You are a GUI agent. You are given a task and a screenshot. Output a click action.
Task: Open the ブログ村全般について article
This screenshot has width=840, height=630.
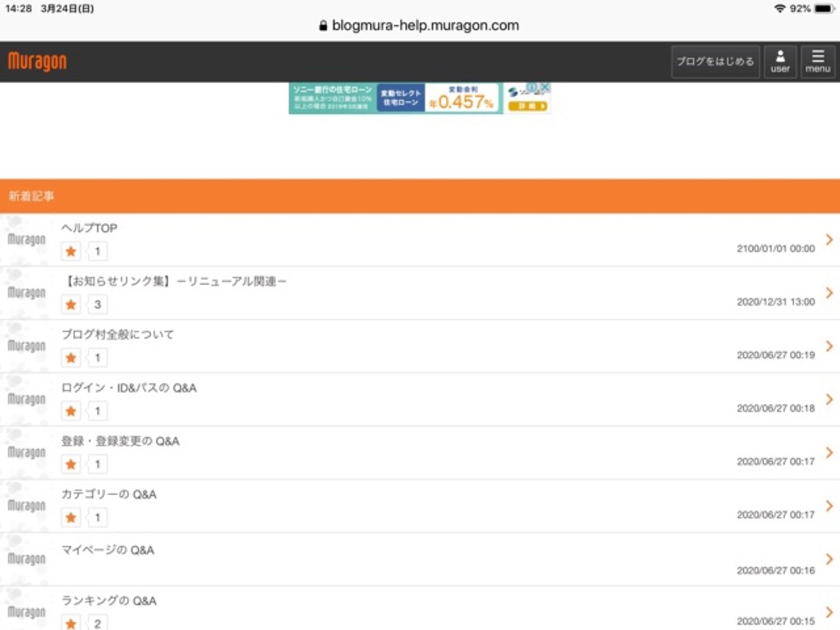pos(118,334)
